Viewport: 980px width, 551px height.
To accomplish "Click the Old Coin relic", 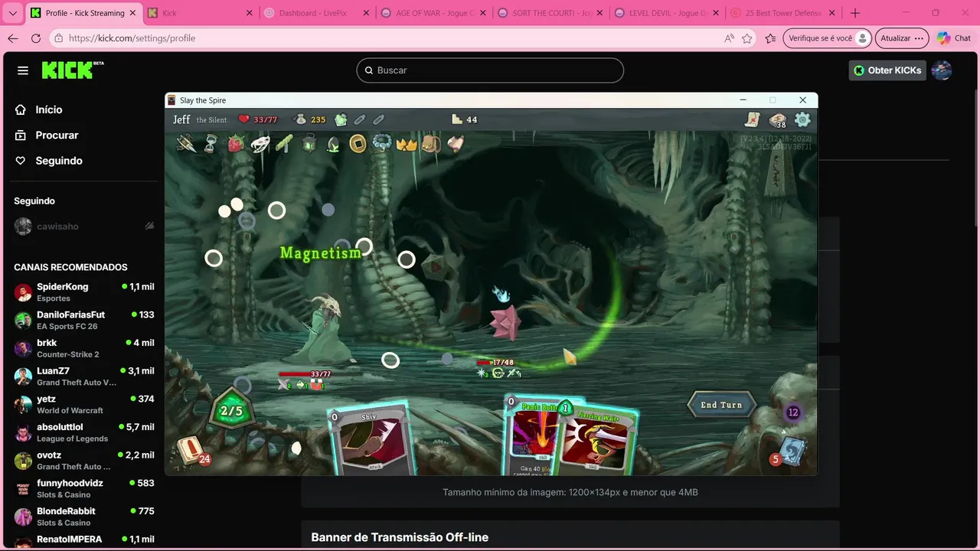I will 358,143.
